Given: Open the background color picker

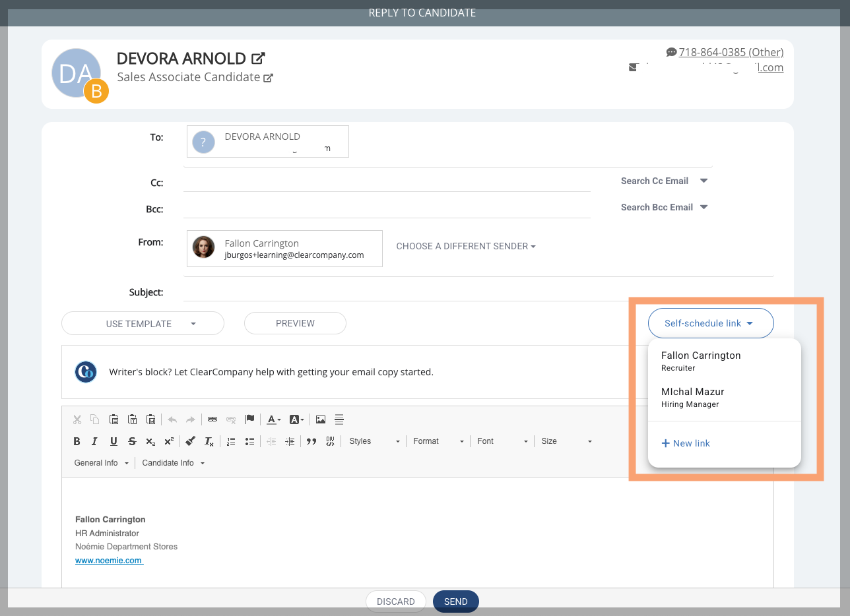Looking at the screenshot, I should (x=297, y=419).
